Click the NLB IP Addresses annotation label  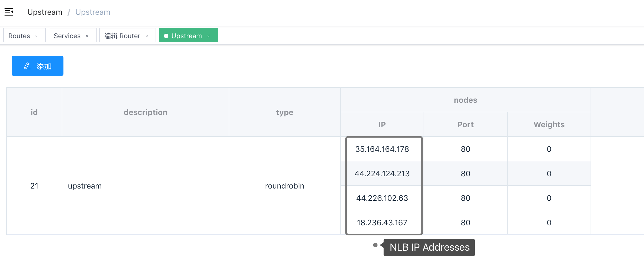pos(429,247)
